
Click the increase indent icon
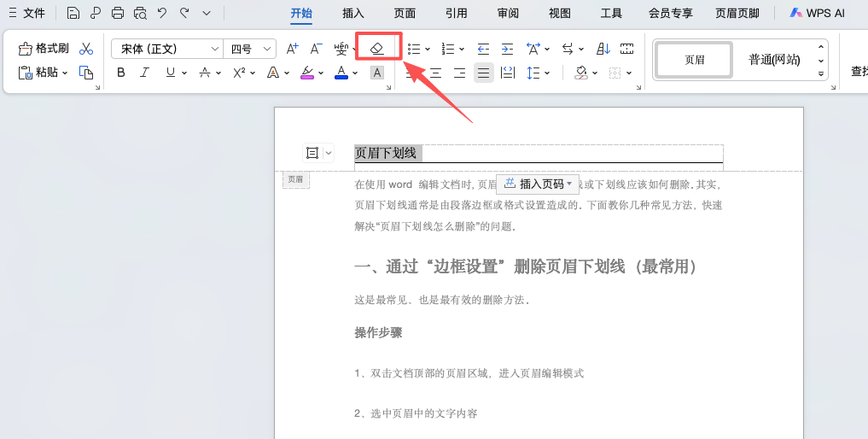pyautogui.click(x=507, y=49)
